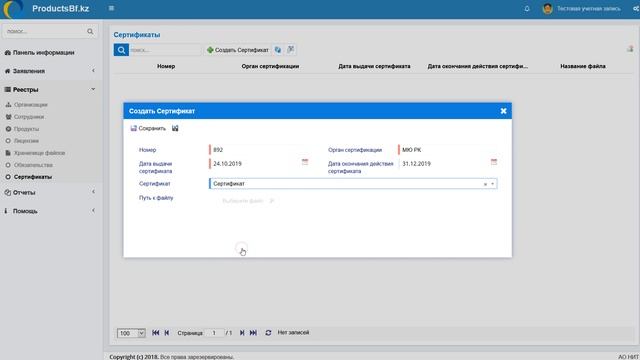Click the refresh icon next to Создать Сертификат
Screen dimensions: 640x360
(x=278, y=50)
